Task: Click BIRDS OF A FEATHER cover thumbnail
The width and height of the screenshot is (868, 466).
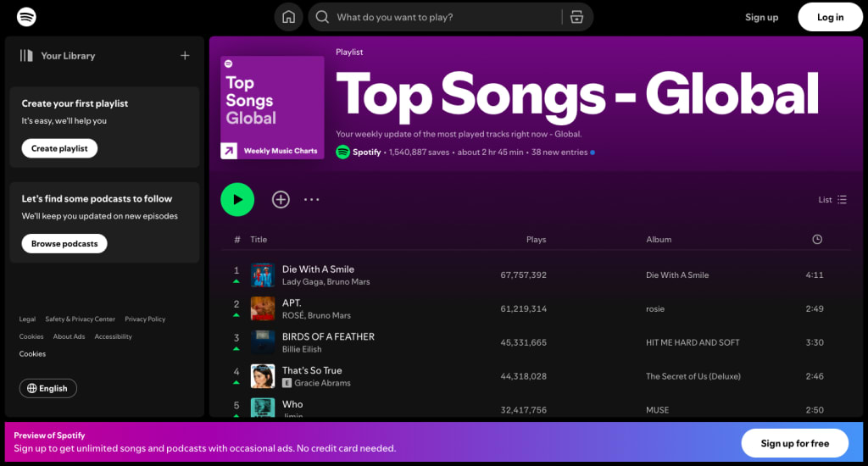Action: coord(263,342)
